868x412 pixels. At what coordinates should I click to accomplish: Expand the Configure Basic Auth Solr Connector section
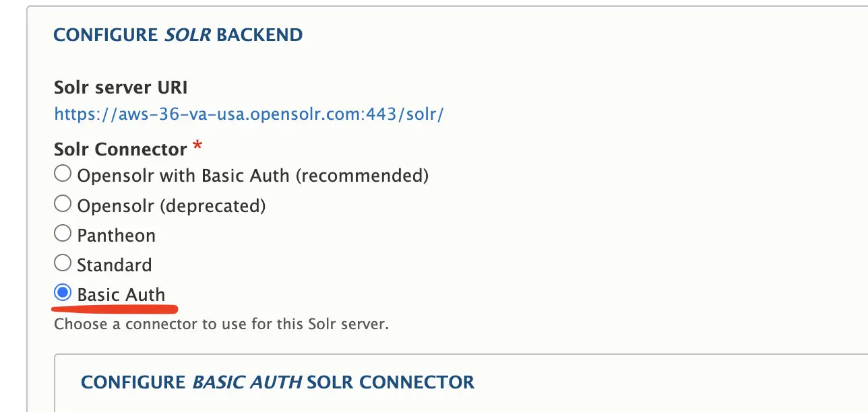277,382
